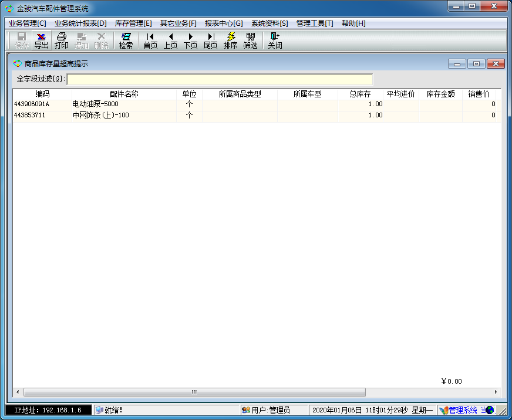512x420 pixels.
Task: Open the 管理工具[T] menu
Action: 315,23
